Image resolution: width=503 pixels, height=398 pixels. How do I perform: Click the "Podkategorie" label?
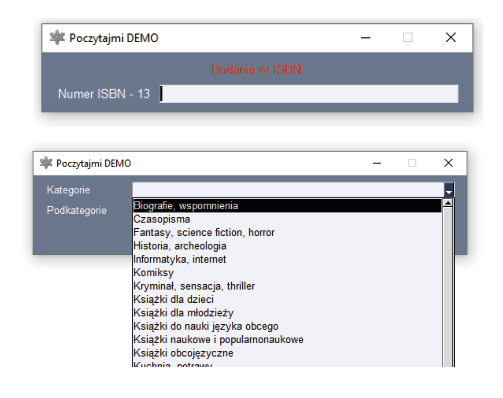click(77, 210)
